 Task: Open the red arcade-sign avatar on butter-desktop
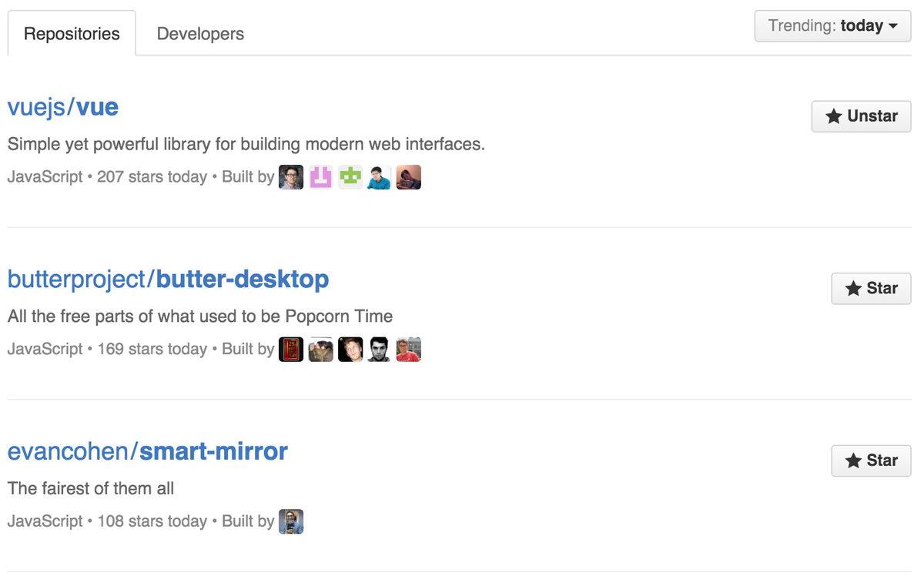(x=291, y=350)
